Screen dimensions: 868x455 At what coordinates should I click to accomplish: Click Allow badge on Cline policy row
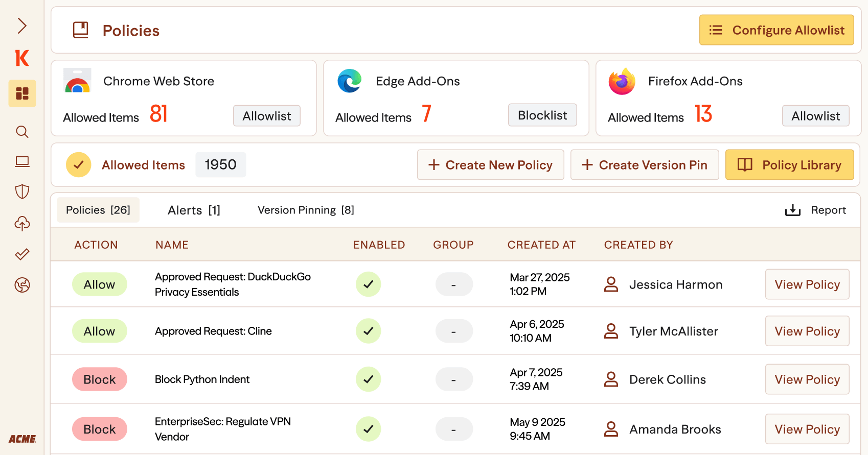click(100, 331)
